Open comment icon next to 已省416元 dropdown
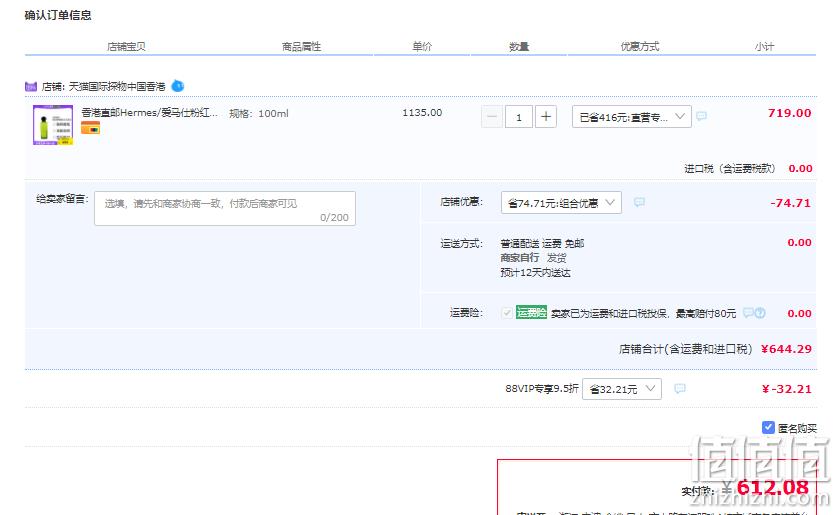 [701, 116]
